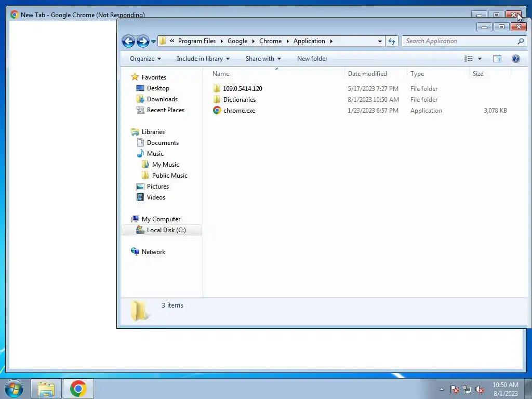Select My Computer in the navigation pane
Viewport: 532px width, 399px height.
[x=156, y=219]
